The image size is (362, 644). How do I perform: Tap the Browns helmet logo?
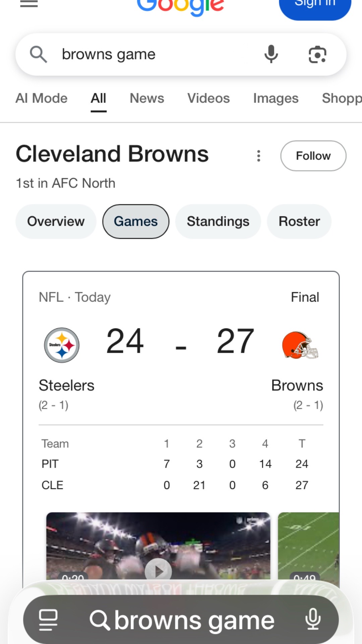[300, 345]
